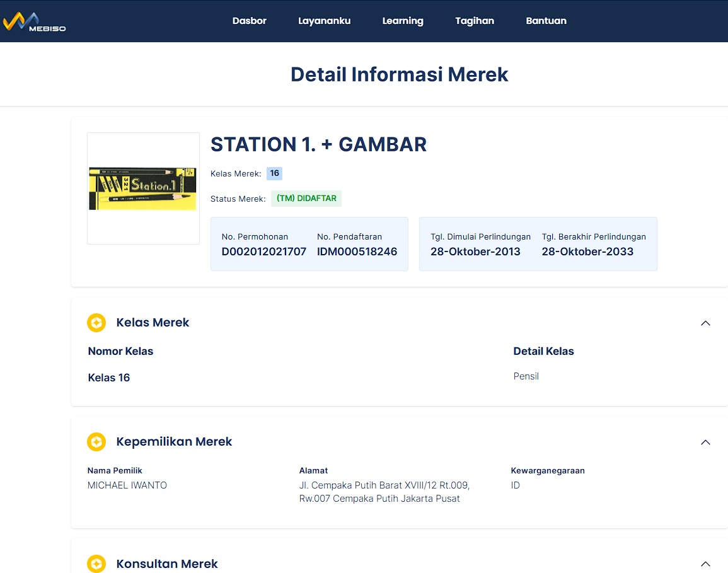Click the Kewarganegaraan label

(548, 470)
